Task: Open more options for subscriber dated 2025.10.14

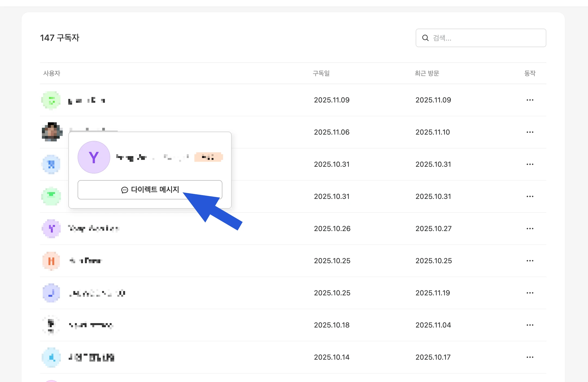Action: (530, 357)
